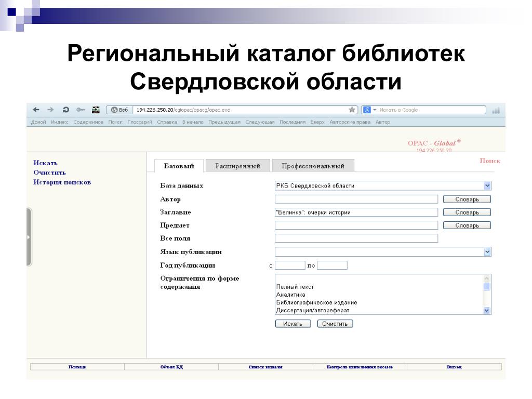
Task: Open the Домой navigation item
Action: tap(38, 122)
